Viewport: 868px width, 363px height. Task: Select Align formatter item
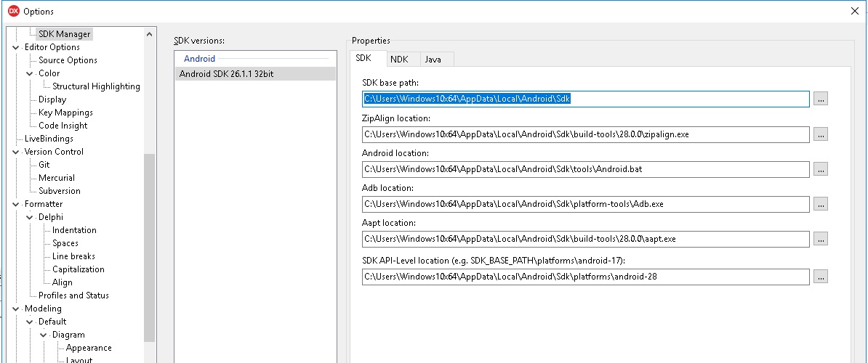[62, 282]
